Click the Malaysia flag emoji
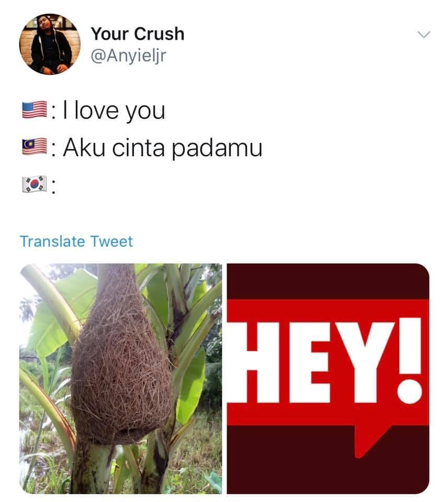 pos(35,147)
